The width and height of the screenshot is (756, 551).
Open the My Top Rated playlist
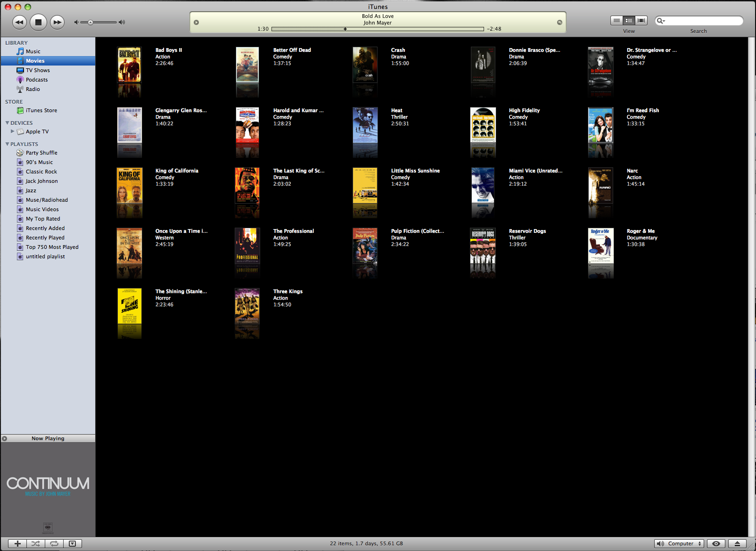click(43, 219)
